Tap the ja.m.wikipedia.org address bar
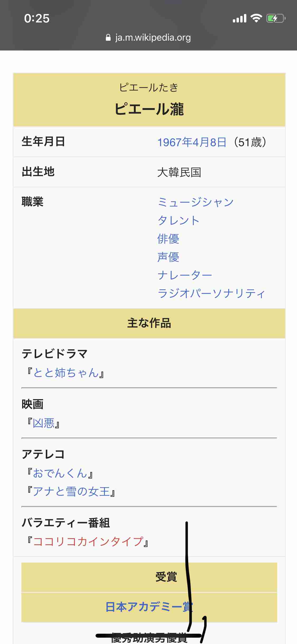The height and width of the screenshot is (644, 297). (x=153, y=38)
